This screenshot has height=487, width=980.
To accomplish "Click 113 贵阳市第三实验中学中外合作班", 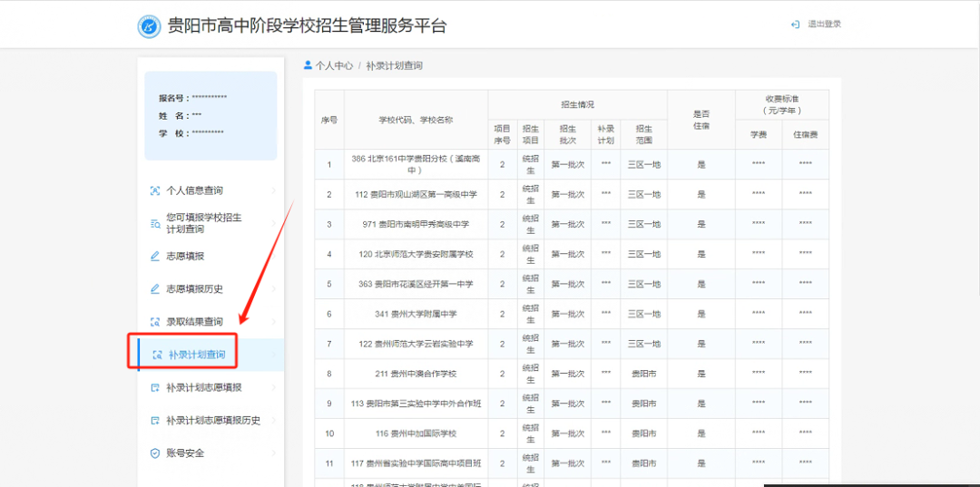I will [x=416, y=404].
